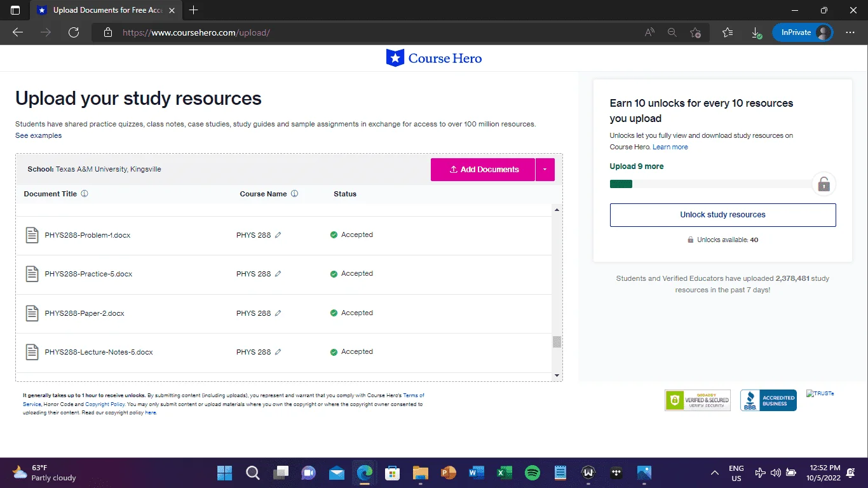This screenshot has height=488, width=868.
Task: Close the Upload Documents tab
Action: (172, 10)
